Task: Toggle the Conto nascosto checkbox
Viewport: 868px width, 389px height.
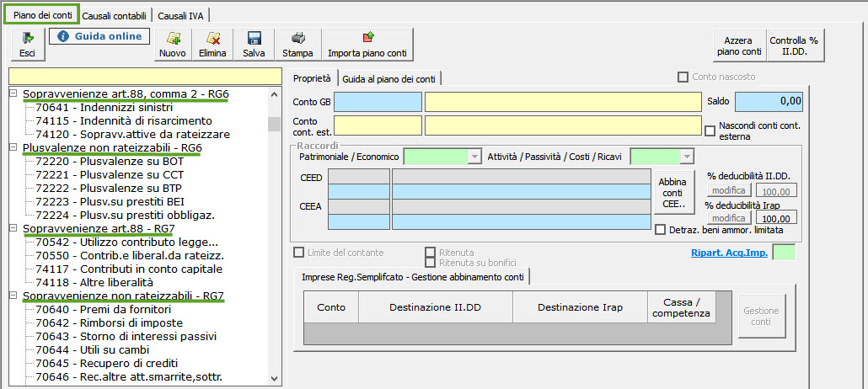Action: pos(683,77)
